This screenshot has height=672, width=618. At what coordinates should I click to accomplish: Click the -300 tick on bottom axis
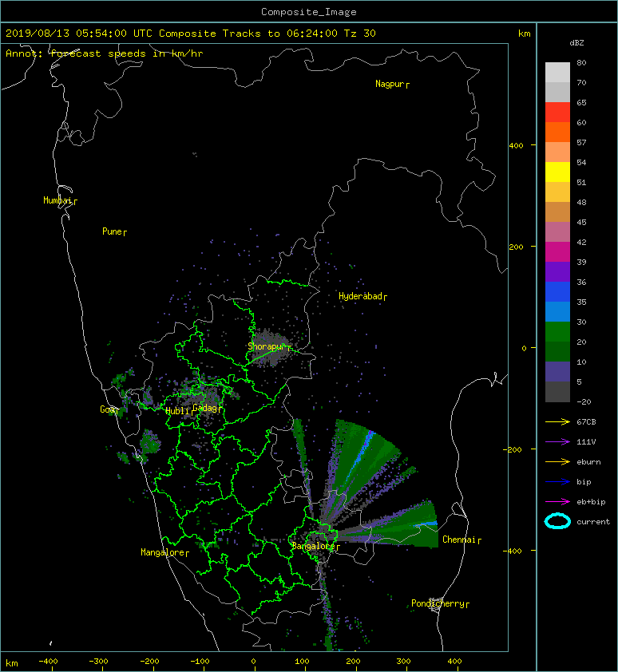click(98, 662)
